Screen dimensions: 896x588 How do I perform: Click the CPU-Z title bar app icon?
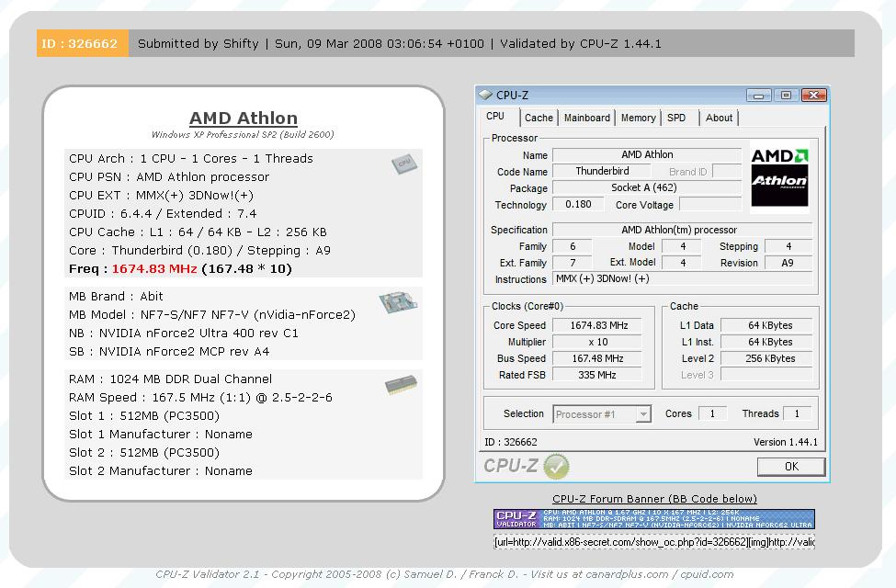point(486,95)
